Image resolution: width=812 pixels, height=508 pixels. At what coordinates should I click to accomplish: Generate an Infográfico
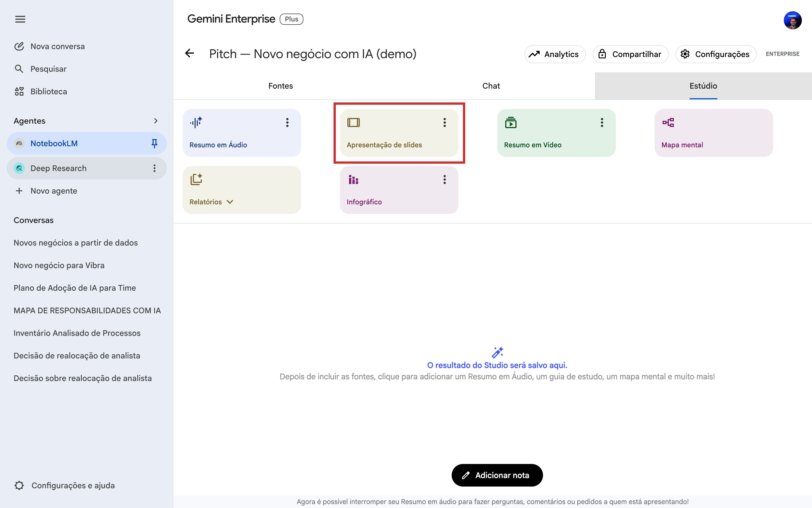[x=399, y=190]
